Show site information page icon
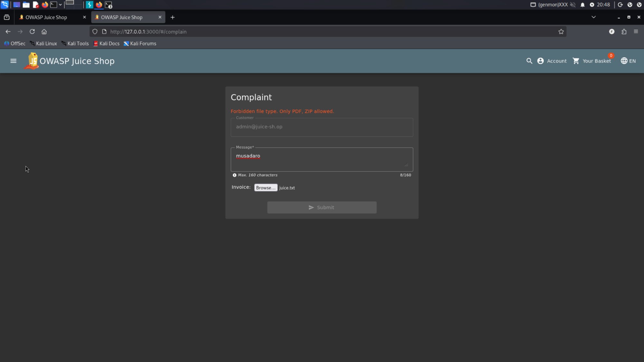Image resolution: width=644 pixels, height=362 pixels. (x=104, y=32)
